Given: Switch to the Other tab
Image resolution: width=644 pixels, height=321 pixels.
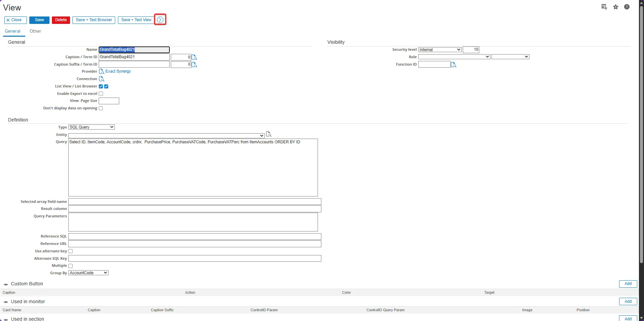Looking at the screenshot, I should [x=35, y=31].
